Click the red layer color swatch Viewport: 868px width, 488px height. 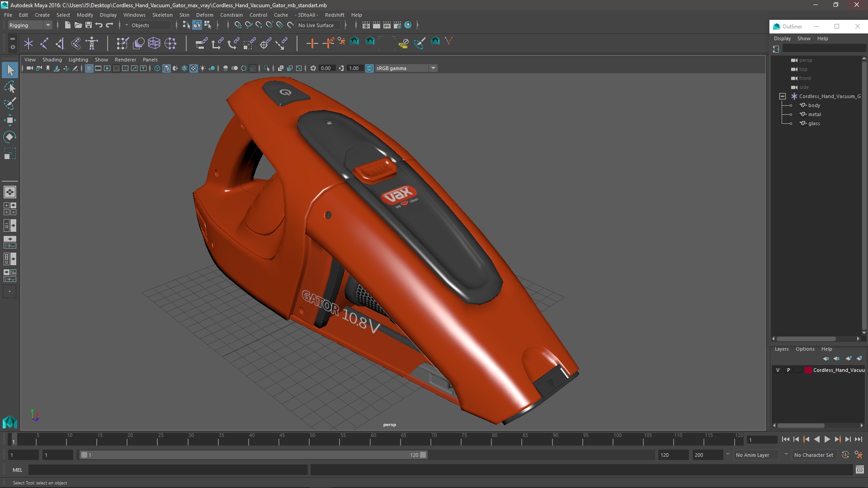808,370
